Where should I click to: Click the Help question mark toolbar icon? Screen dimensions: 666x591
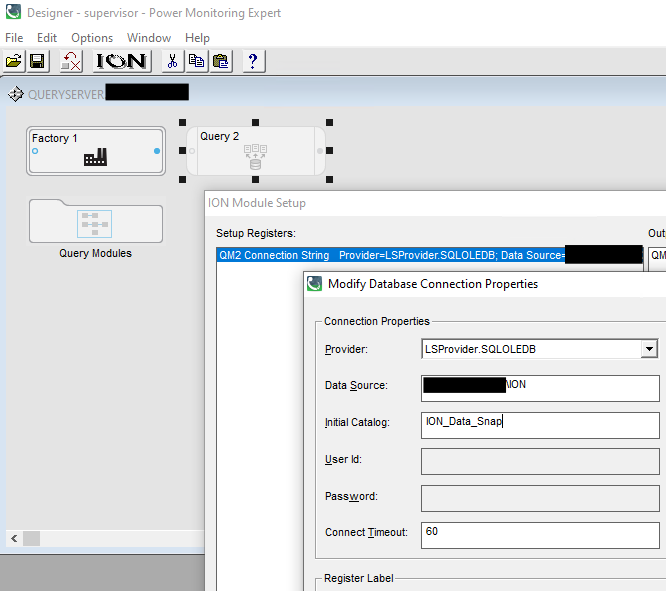[x=253, y=61]
